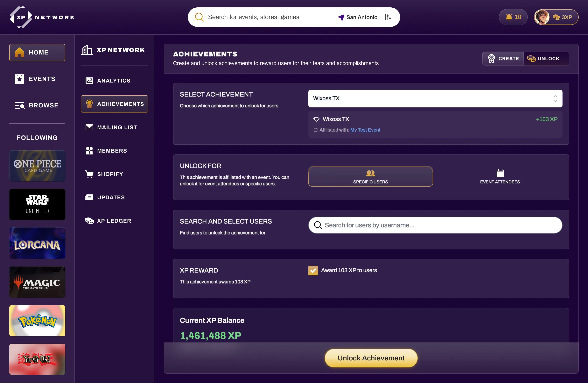Click the search filter sliders icon
The width and height of the screenshot is (588, 383).
(388, 17)
